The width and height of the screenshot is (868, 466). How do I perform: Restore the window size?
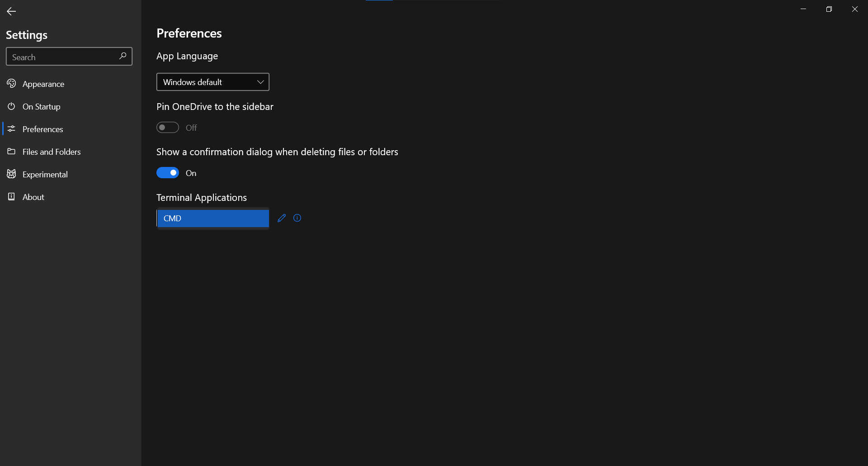click(x=830, y=9)
